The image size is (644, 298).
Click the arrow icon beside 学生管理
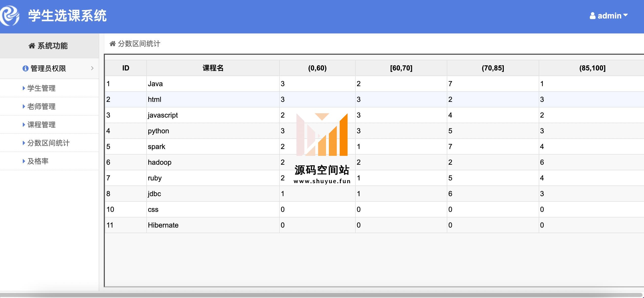point(24,88)
